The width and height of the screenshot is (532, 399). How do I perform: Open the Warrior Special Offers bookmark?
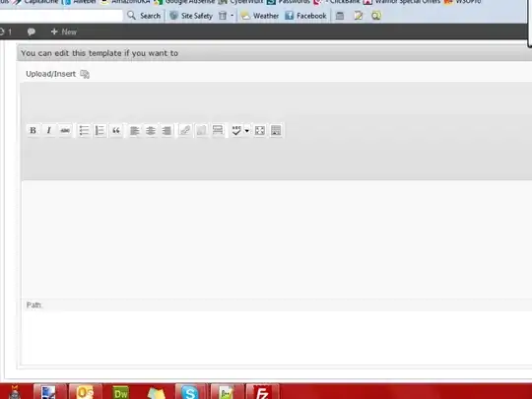coord(402,2)
